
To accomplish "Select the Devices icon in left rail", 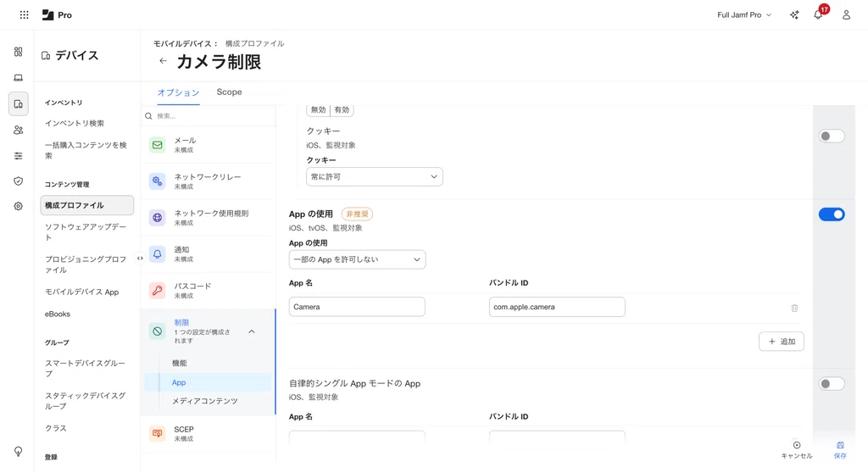I will point(19,103).
